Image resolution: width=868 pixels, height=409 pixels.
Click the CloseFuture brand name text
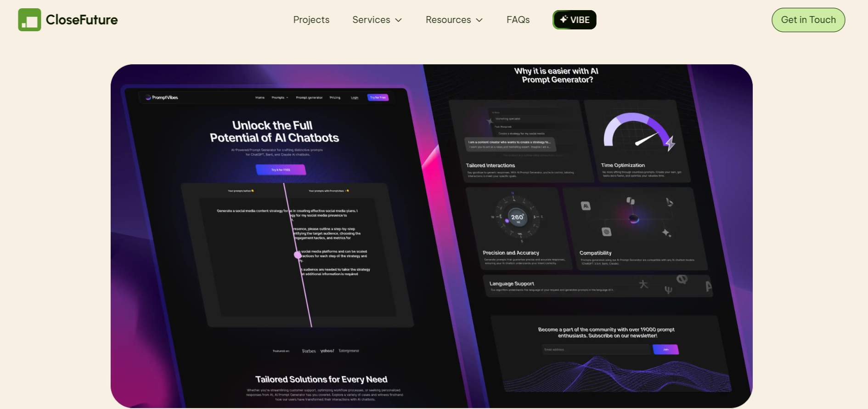pos(82,20)
